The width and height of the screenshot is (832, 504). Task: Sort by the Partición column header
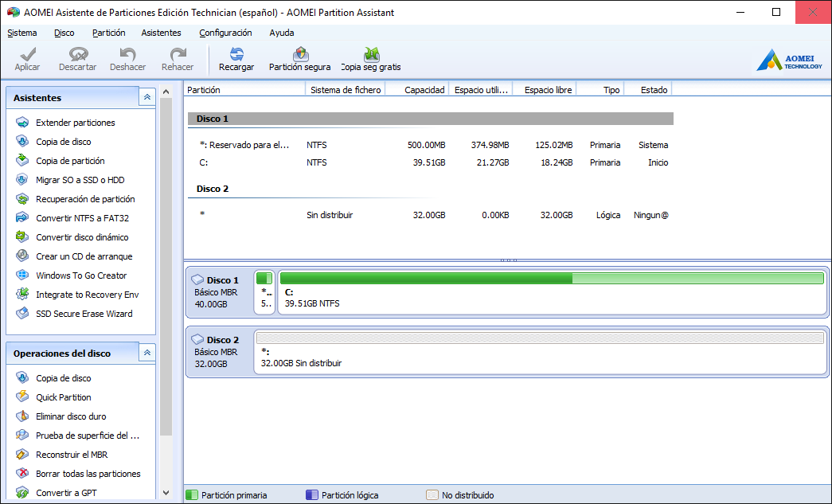pos(244,90)
